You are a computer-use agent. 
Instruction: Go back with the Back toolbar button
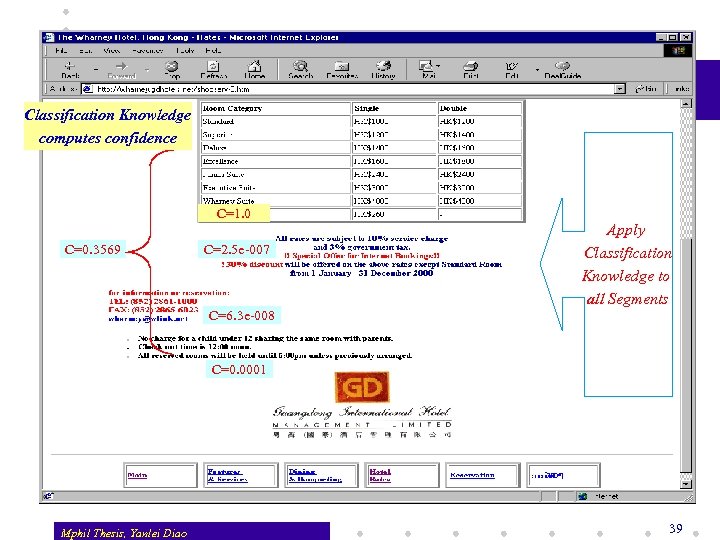coord(70,70)
